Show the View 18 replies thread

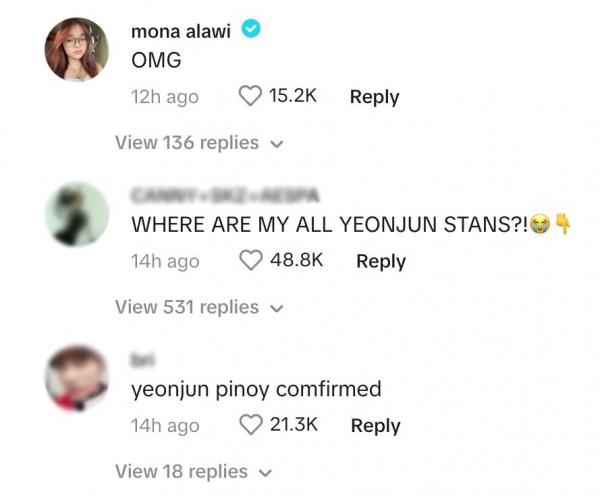181,471
